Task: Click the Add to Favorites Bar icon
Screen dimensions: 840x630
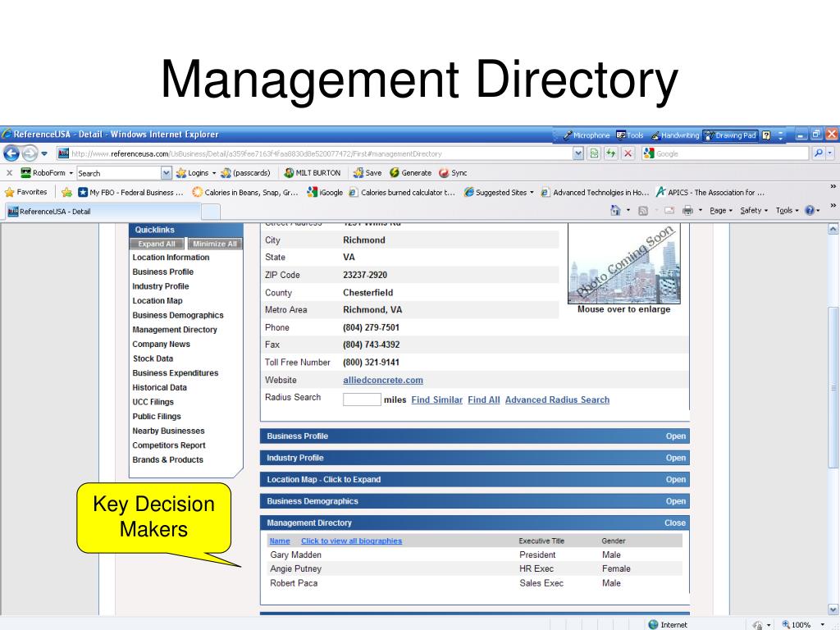Action: coord(66,192)
